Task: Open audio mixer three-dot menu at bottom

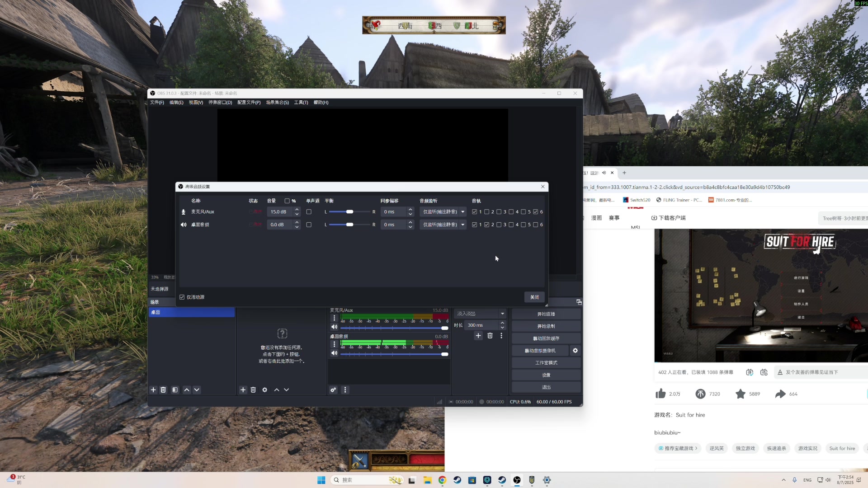Action: tap(345, 390)
